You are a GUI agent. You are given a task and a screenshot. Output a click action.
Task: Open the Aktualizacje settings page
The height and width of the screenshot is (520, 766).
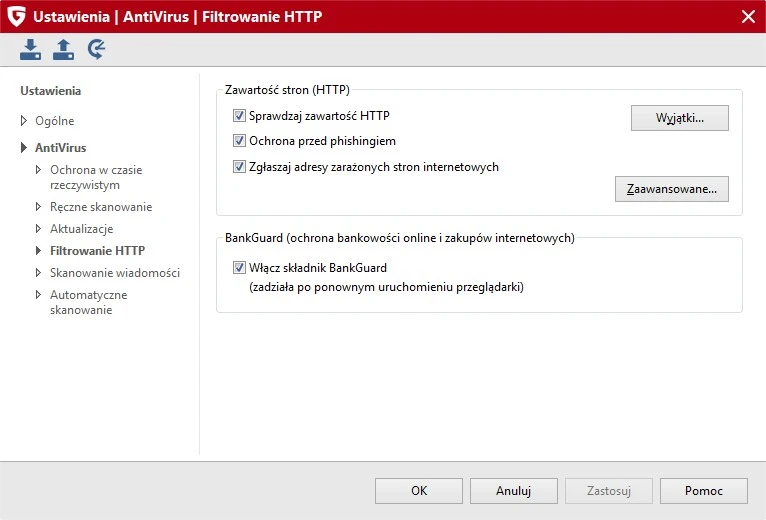82,229
